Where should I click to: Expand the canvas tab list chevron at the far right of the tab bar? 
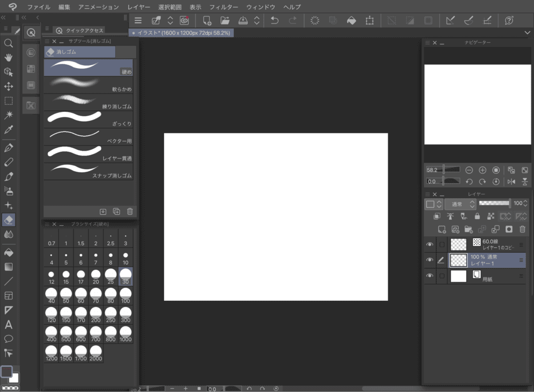coord(528,33)
